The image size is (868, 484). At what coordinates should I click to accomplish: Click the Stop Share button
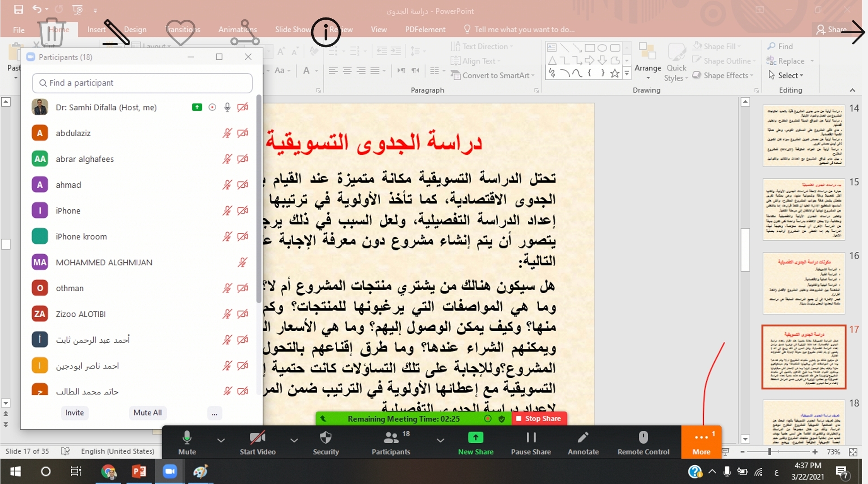pos(539,419)
